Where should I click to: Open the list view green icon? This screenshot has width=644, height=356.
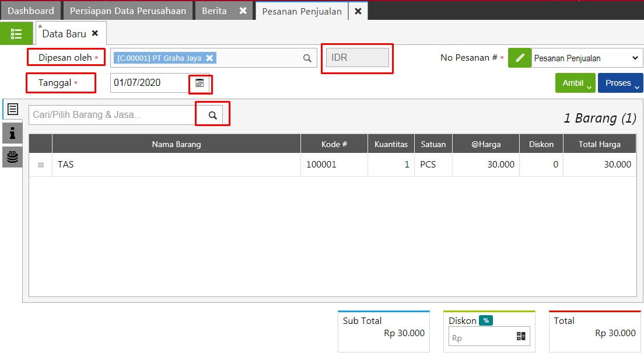pyautogui.click(x=16, y=34)
